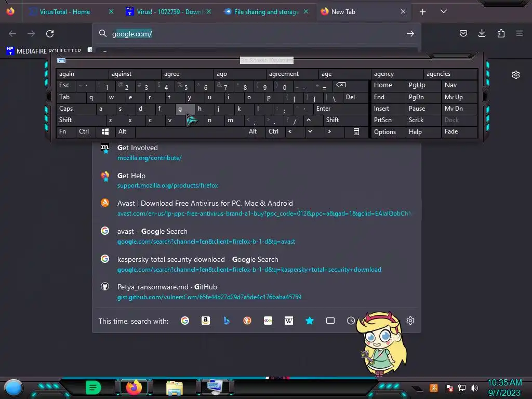Click the on-screen keyboard title icon
The width and height of the screenshot is (532, 399).
(x=61, y=60)
